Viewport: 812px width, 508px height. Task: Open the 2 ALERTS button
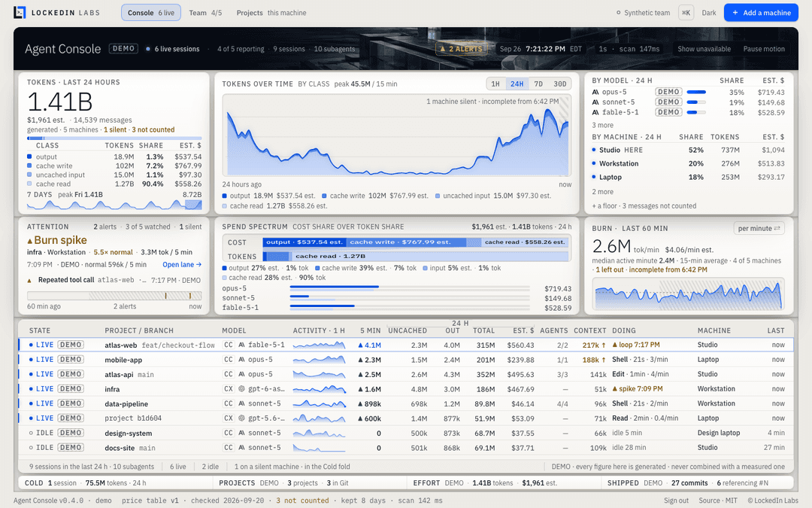click(x=462, y=49)
